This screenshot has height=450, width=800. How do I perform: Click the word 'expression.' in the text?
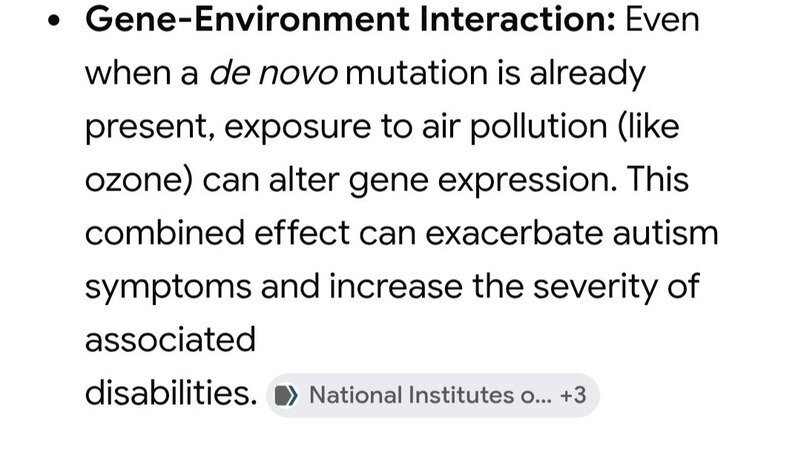pos(528,182)
